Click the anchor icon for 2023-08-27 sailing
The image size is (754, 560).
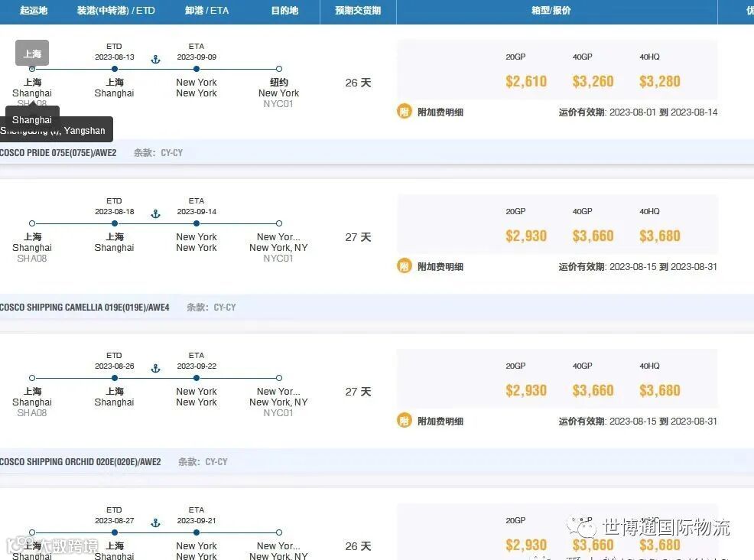155,523
